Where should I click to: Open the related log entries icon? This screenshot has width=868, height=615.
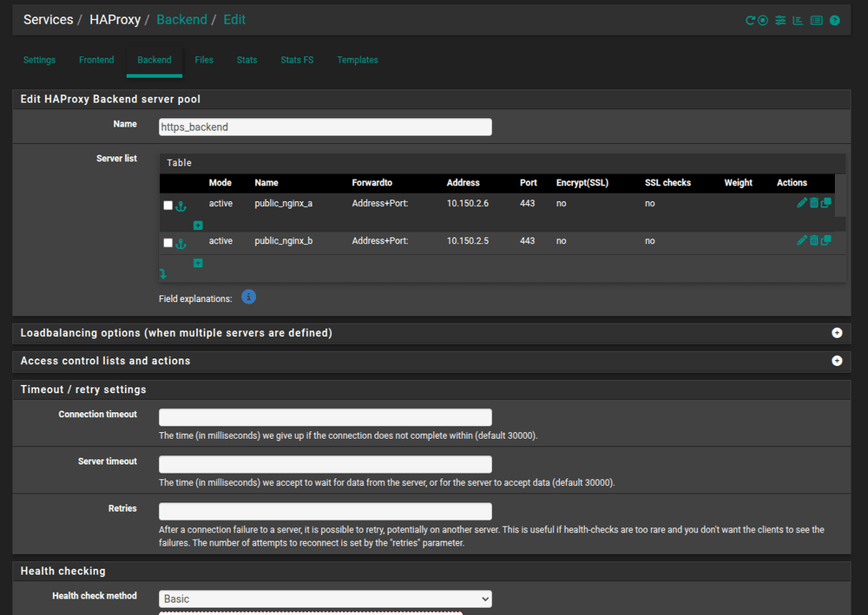[x=817, y=21]
